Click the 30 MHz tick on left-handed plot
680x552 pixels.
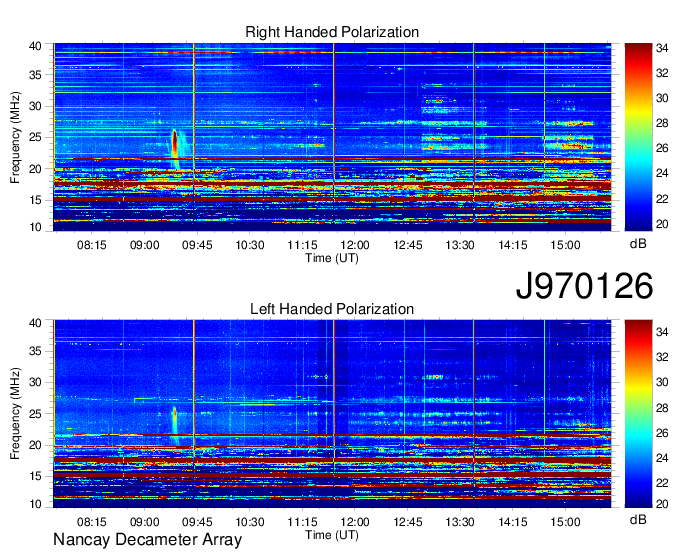(x=35, y=382)
